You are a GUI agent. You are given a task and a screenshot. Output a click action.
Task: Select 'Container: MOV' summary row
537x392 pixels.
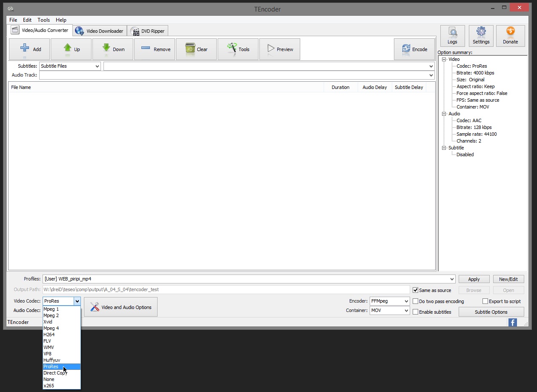coord(473,107)
